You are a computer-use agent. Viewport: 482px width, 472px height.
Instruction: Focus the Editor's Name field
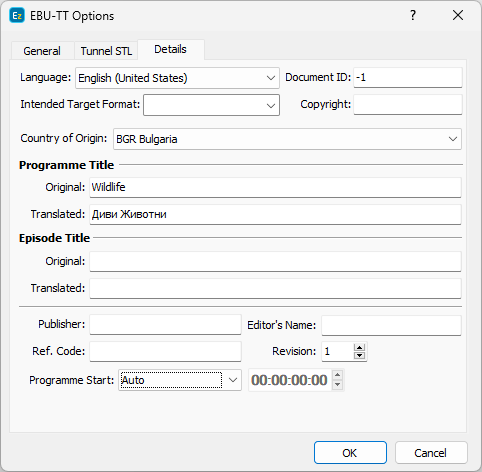pyautogui.click(x=391, y=325)
